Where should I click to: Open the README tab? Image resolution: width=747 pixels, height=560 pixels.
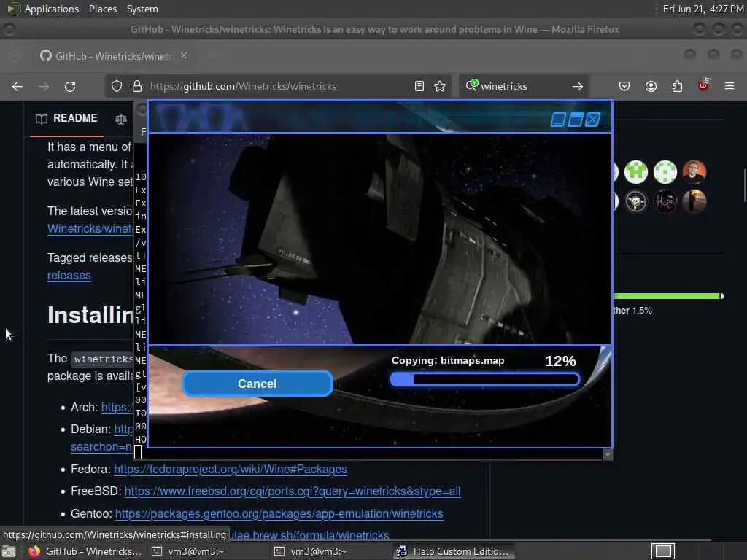click(66, 118)
